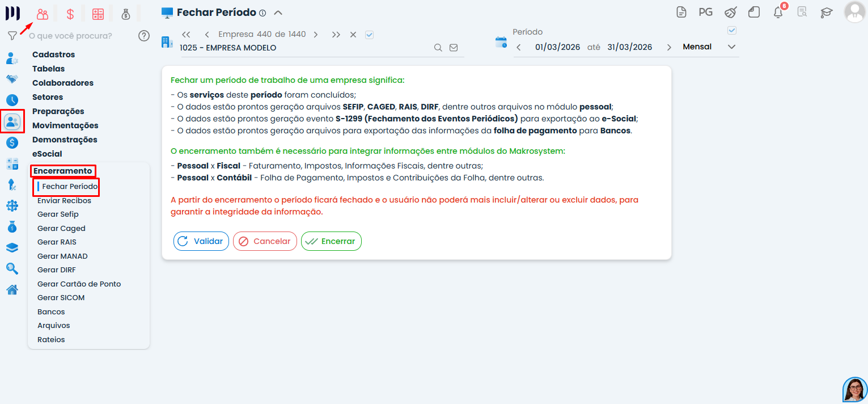868x404 pixels.
Task: Collapse the Fechar Período header chevron
Action: click(x=278, y=12)
